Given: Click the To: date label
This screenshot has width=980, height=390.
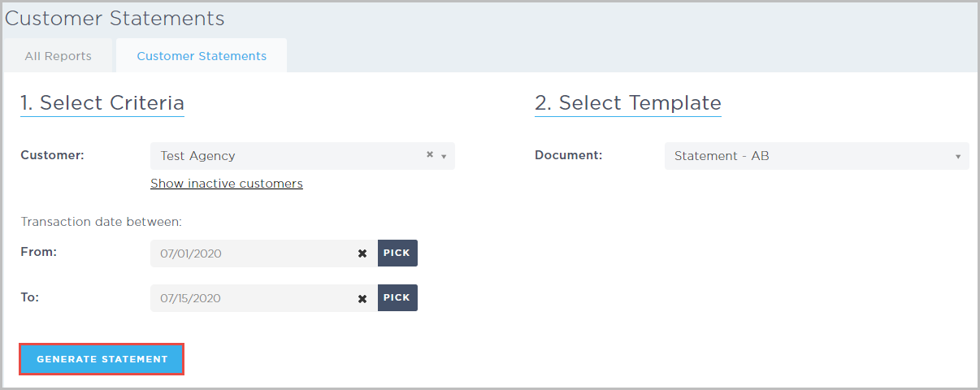Looking at the screenshot, I should [x=30, y=297].
